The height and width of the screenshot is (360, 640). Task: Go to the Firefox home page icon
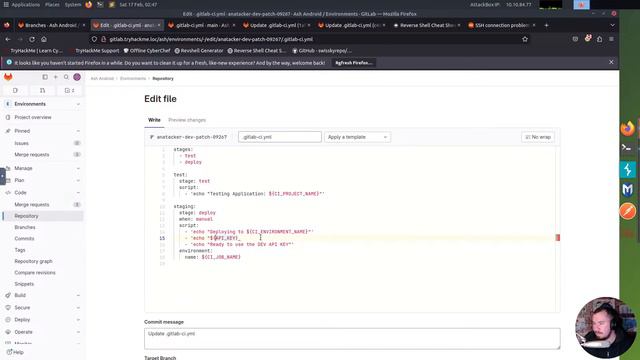tap(44, 39)
